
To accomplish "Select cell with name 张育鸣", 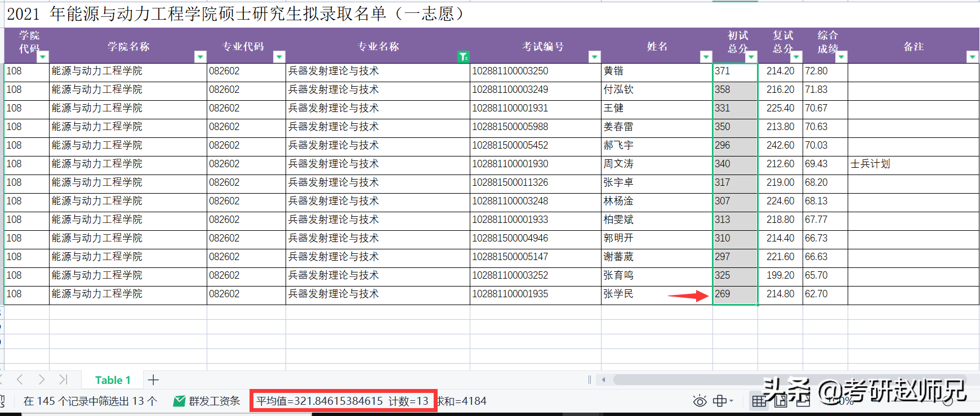I will (657, 275).
